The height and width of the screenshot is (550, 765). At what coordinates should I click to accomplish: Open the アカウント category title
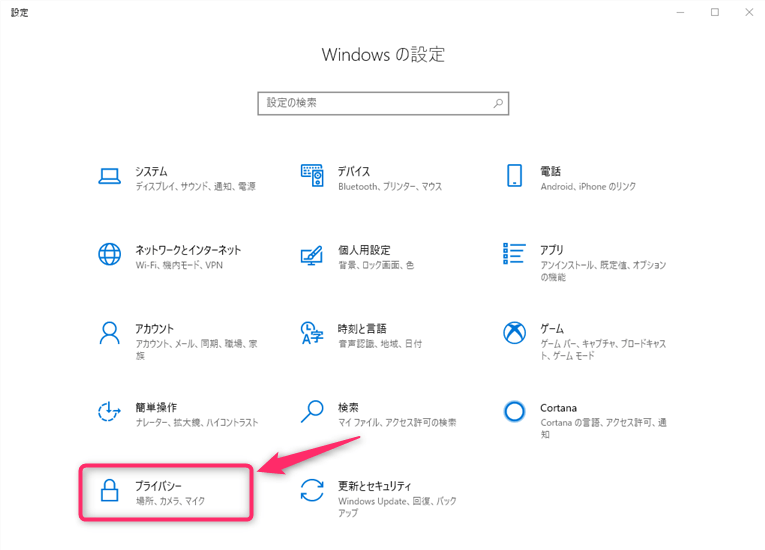pos(154,328)
